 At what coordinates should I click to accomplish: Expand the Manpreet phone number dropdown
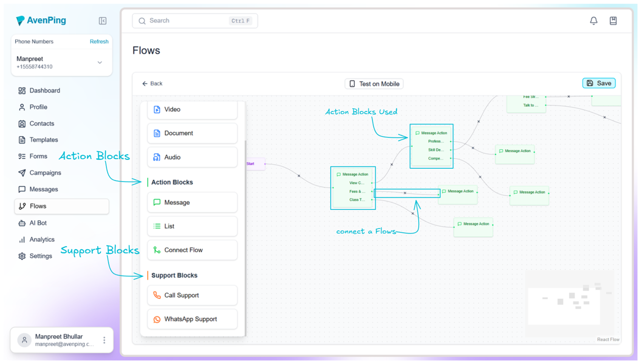(x=100, y=62)
